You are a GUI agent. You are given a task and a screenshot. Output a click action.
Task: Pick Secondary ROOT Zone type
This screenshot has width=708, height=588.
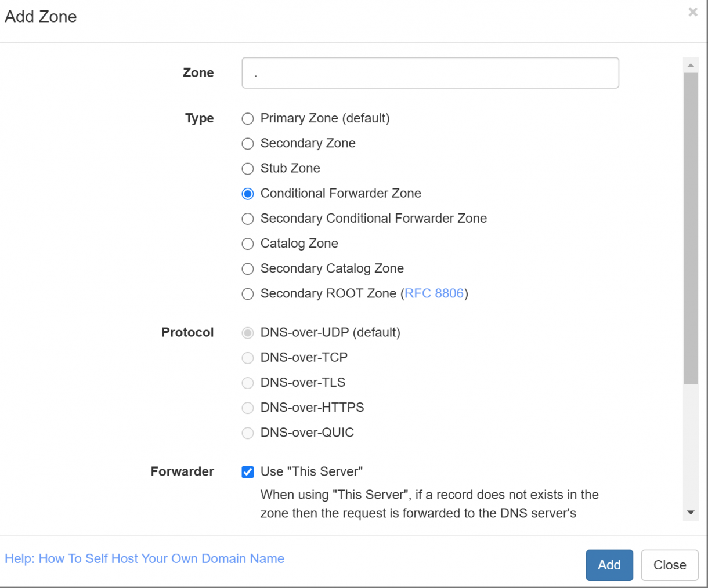[x=248, y=294]
